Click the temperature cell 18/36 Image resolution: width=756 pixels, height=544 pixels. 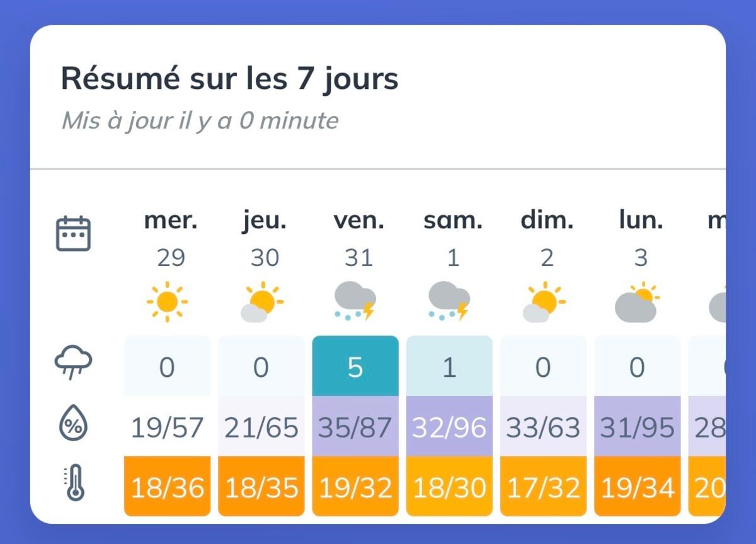point(168,486)
